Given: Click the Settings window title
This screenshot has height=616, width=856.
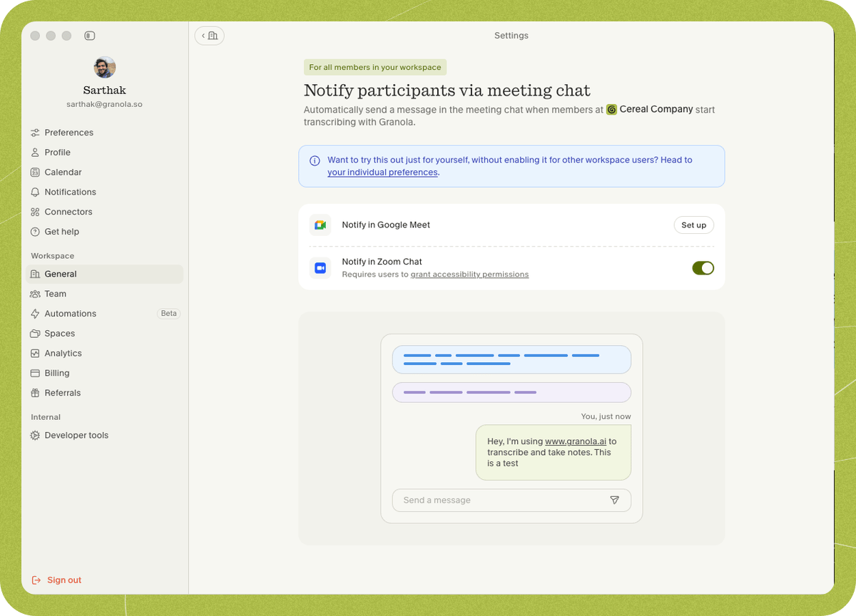Looking at the screenshot, I should point(511,36).
